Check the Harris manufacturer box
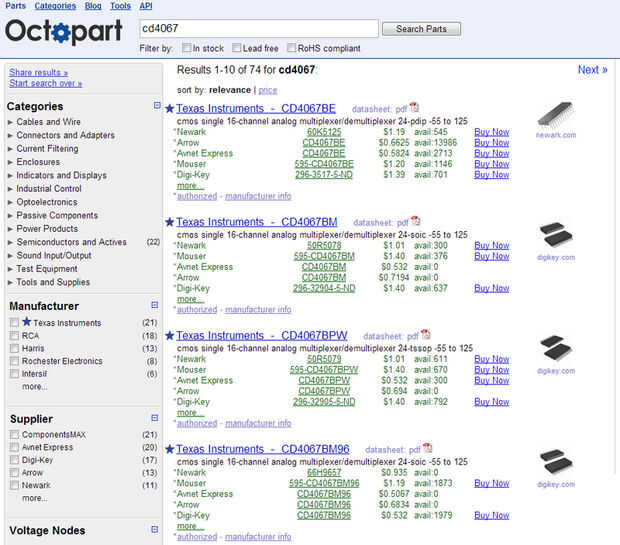Screen dimensions: 620x545 point(14,348)
